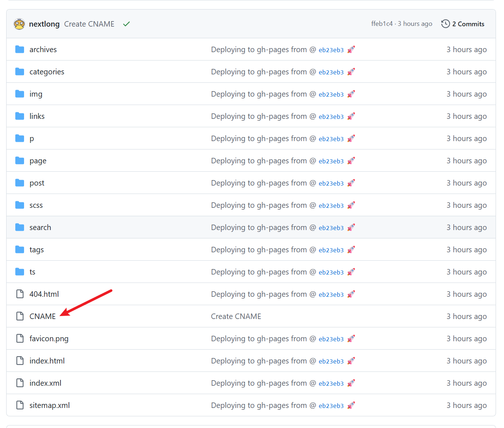
Task: Click commit hash eb23eb3 in the page row
Action: tap(331, 161)
